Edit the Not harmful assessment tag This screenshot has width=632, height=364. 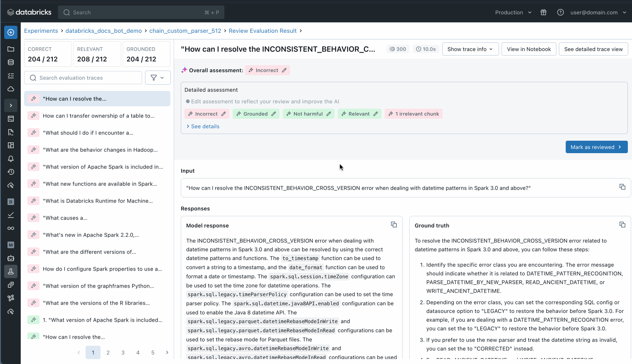(329, 114)
